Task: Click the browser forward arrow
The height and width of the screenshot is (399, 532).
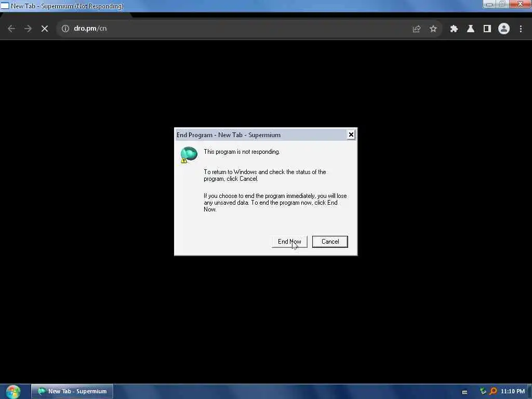Action: (x=28, y=29)
